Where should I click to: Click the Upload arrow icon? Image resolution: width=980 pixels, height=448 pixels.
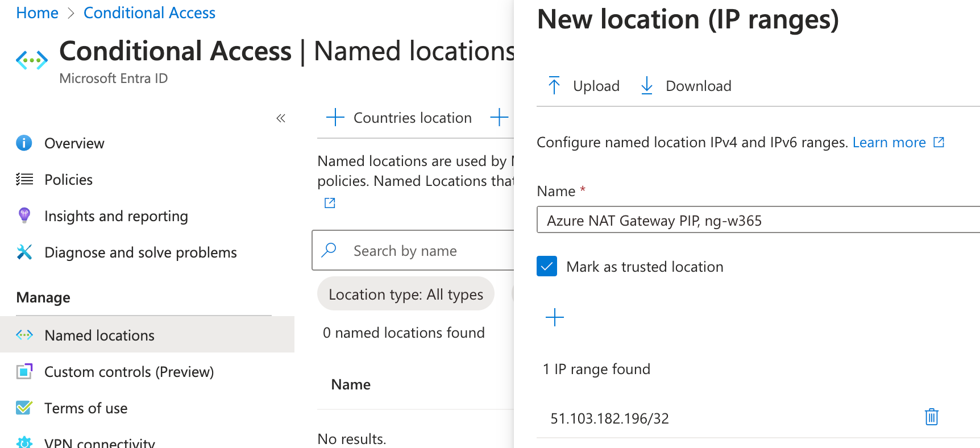coord(554,86)
